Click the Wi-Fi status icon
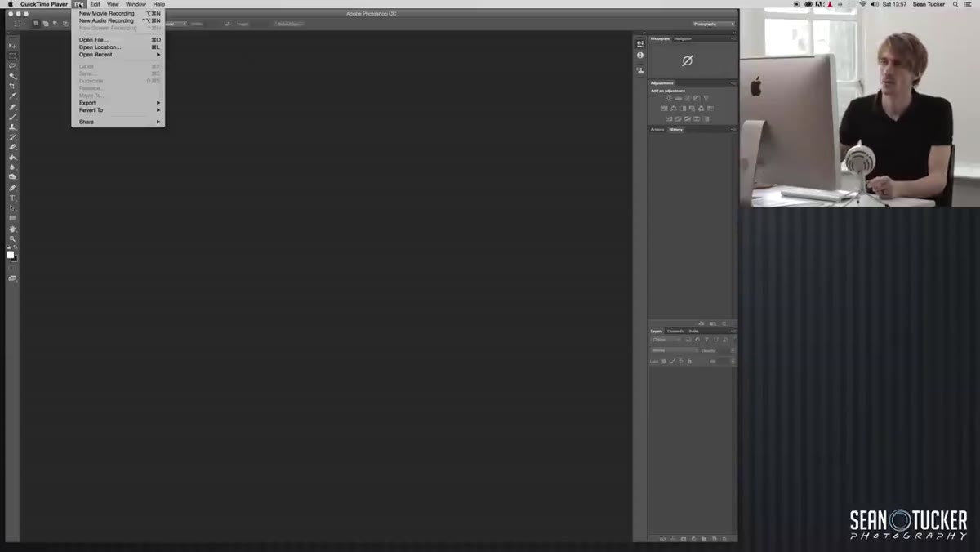 [x=863, y=4]
